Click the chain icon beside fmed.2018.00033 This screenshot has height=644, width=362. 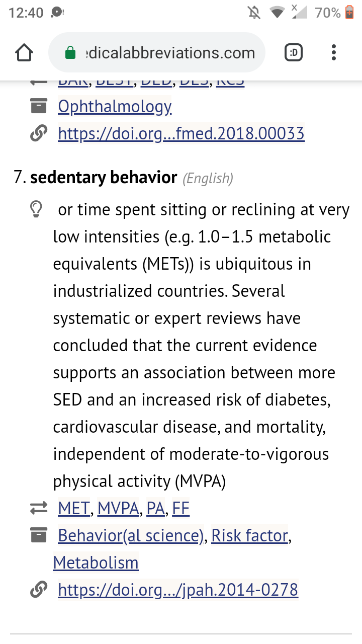click(x=39, y=133)
